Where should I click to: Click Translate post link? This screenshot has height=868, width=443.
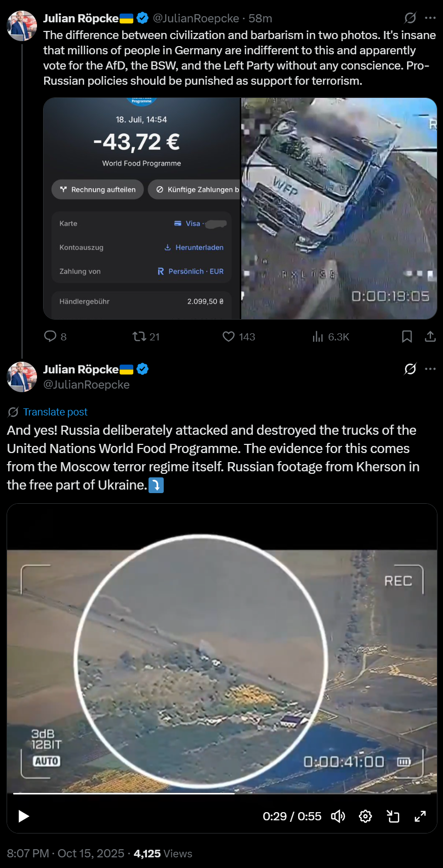coord(55,412)
